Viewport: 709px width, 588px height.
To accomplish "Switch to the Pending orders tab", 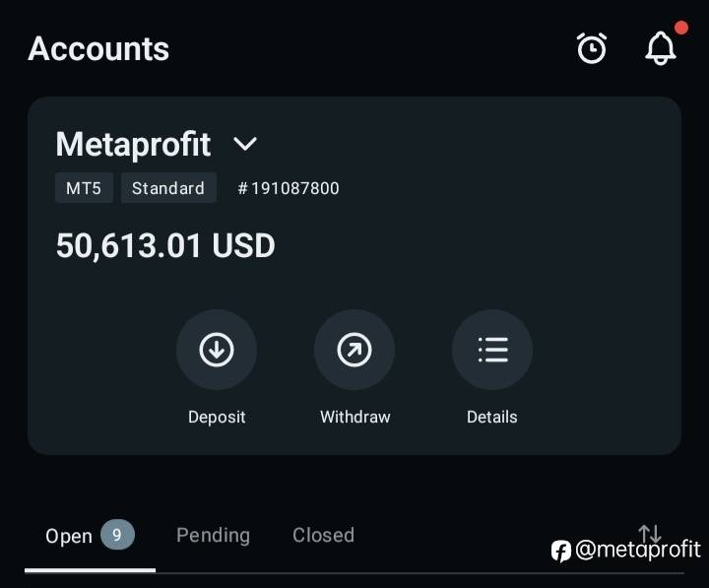I will (213, 535).
